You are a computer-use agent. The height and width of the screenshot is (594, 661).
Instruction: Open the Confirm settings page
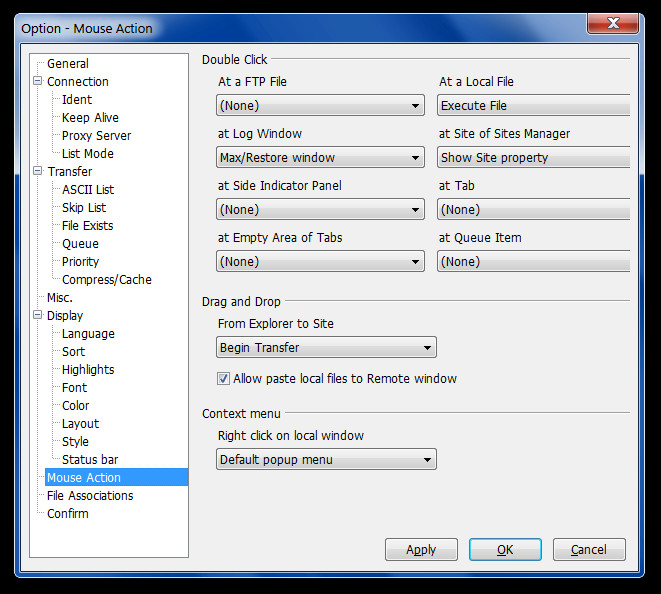(x=68, y=514)
